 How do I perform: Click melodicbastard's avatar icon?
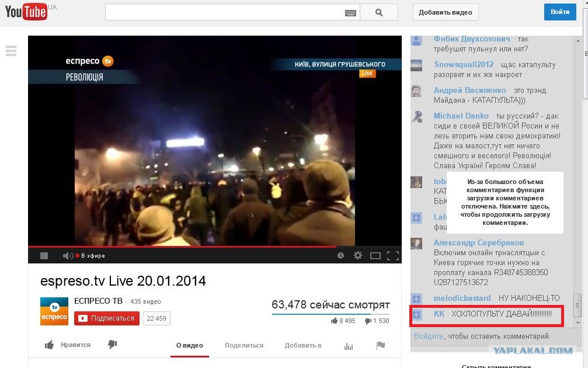click(x=417, y=299)
